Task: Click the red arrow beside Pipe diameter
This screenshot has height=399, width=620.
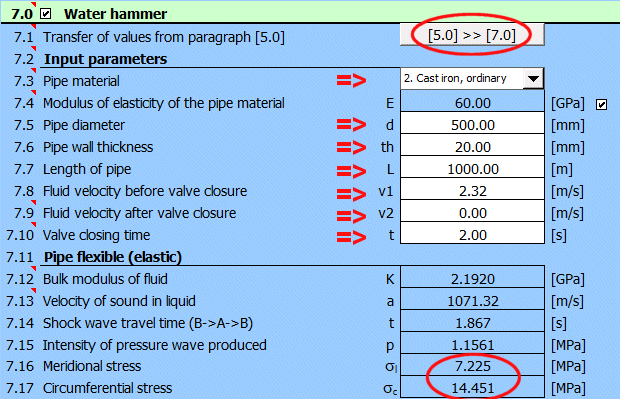Action: point(352,125)
